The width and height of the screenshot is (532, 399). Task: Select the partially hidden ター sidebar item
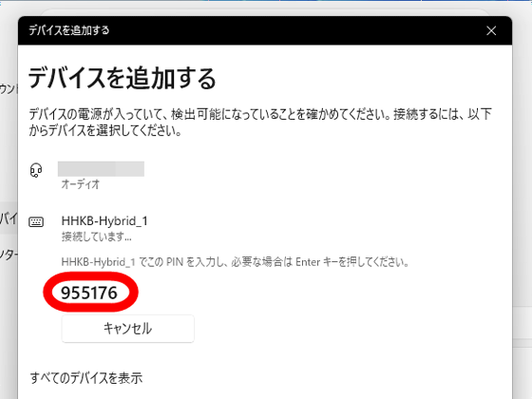point(9,255)
